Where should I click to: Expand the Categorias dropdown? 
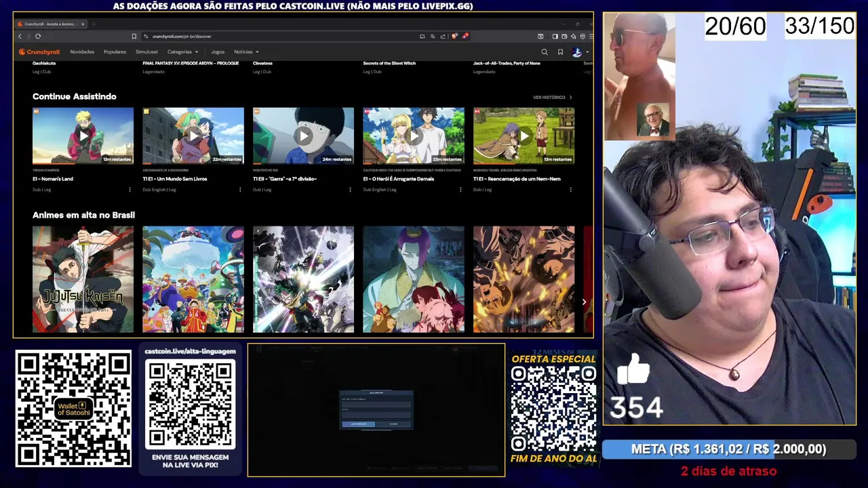pyautogui.click(x=183, y=52)
